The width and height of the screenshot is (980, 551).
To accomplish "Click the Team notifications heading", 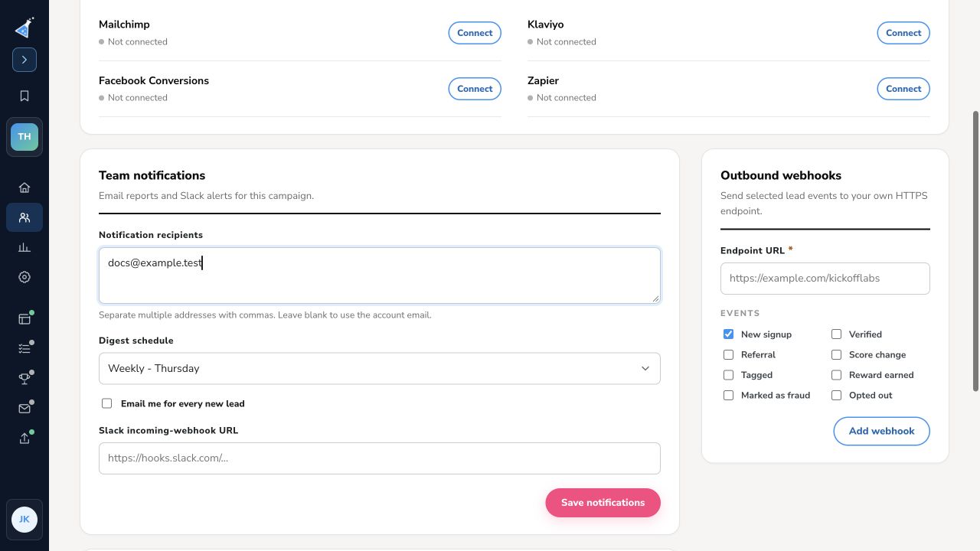I will 152,175.
